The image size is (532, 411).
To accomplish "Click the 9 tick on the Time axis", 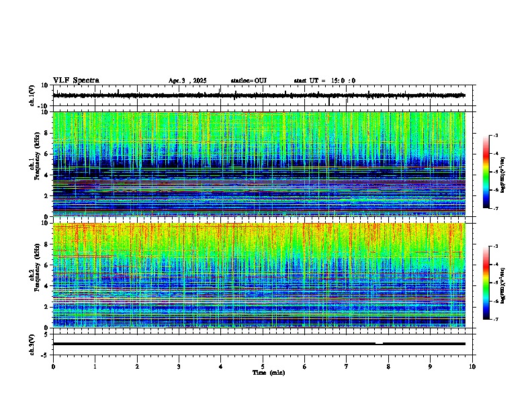I will pos(430,367).
